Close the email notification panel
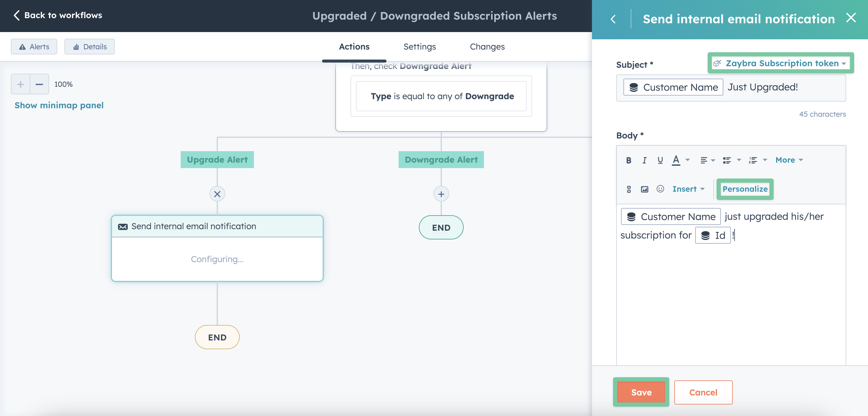 [x=851, y=18]
